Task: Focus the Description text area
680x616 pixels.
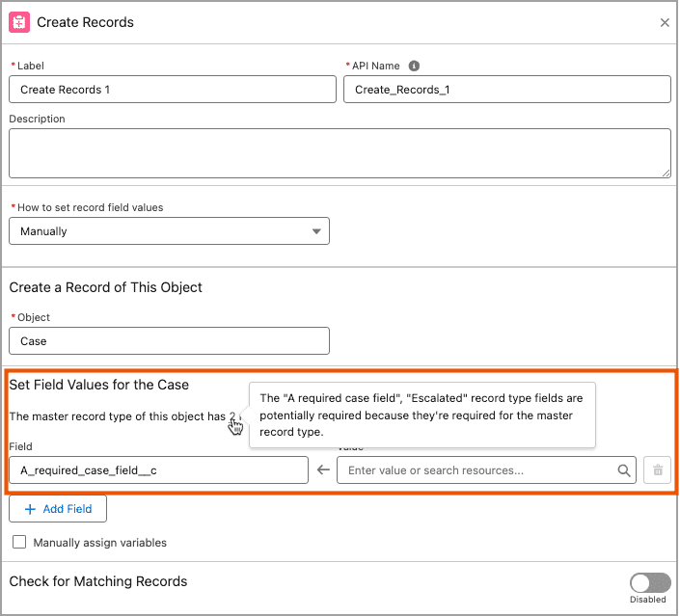Action: pos(340,153)
